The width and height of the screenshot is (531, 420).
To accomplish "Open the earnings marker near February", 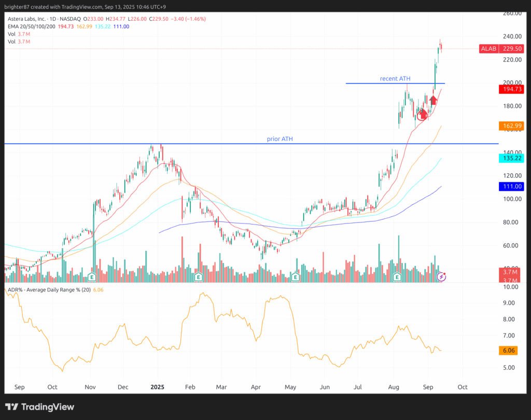I will click(x=199, y=277).
